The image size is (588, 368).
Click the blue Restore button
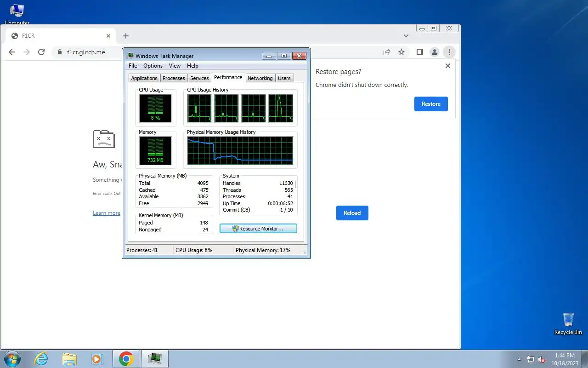pos(431,104)
